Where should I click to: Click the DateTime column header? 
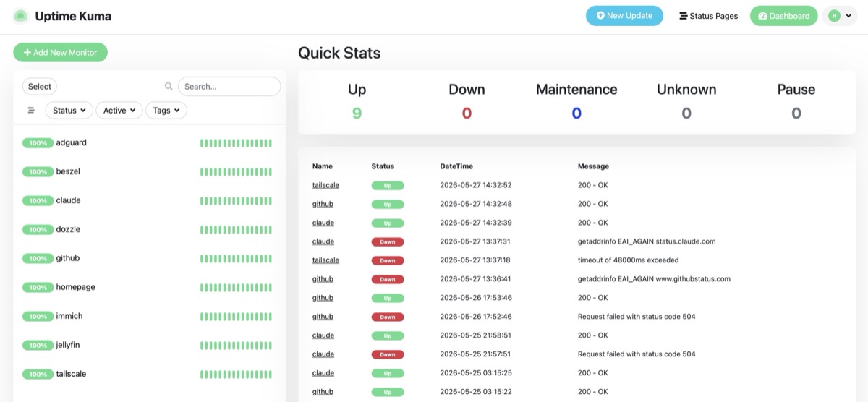coord(456,166)
